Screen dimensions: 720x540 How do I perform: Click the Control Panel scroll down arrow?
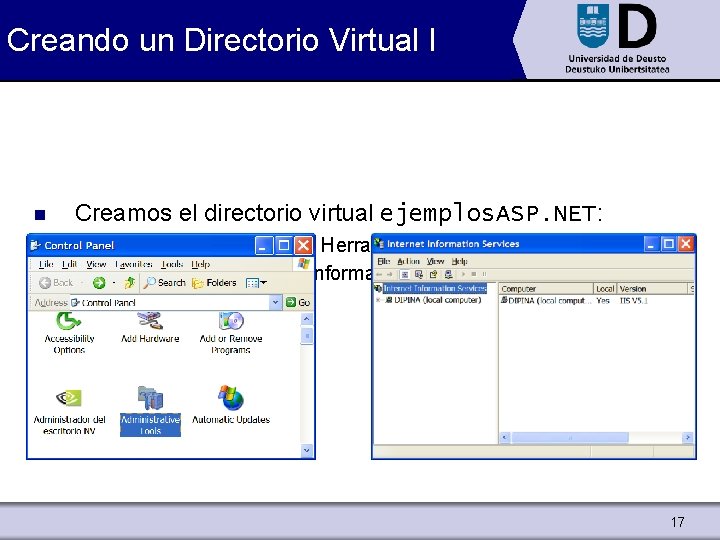coord(307,450)
